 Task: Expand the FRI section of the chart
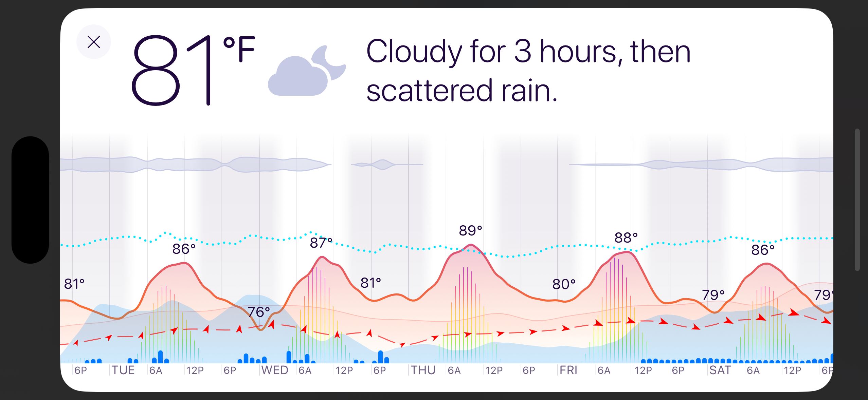(x=568, y=370)
